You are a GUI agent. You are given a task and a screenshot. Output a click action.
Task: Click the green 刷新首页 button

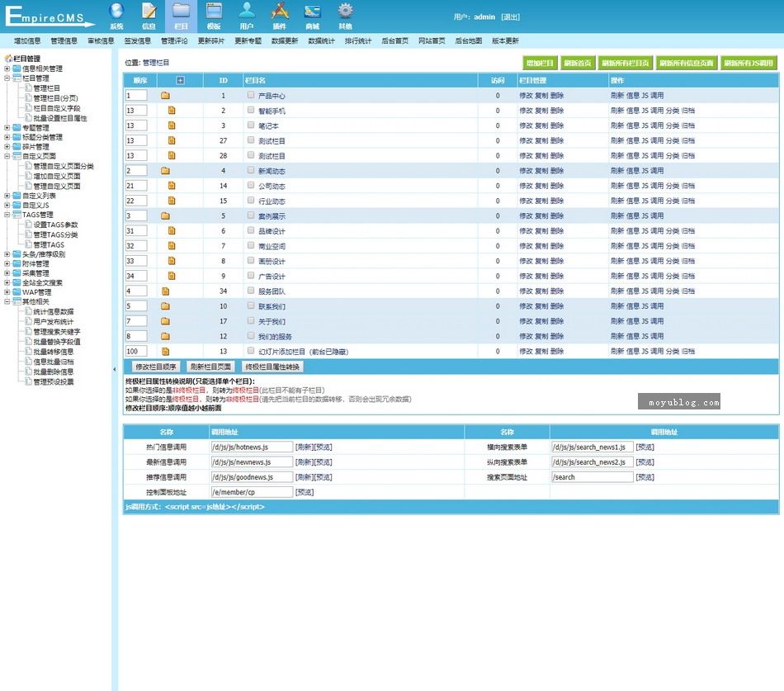(x=578, y=63)
